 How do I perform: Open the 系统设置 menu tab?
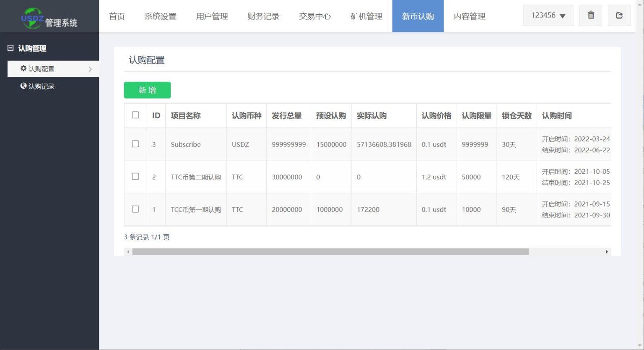[161, 16]
